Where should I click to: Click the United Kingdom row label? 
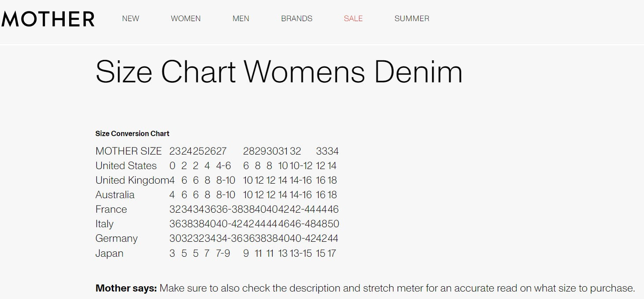tap(132, 180)
